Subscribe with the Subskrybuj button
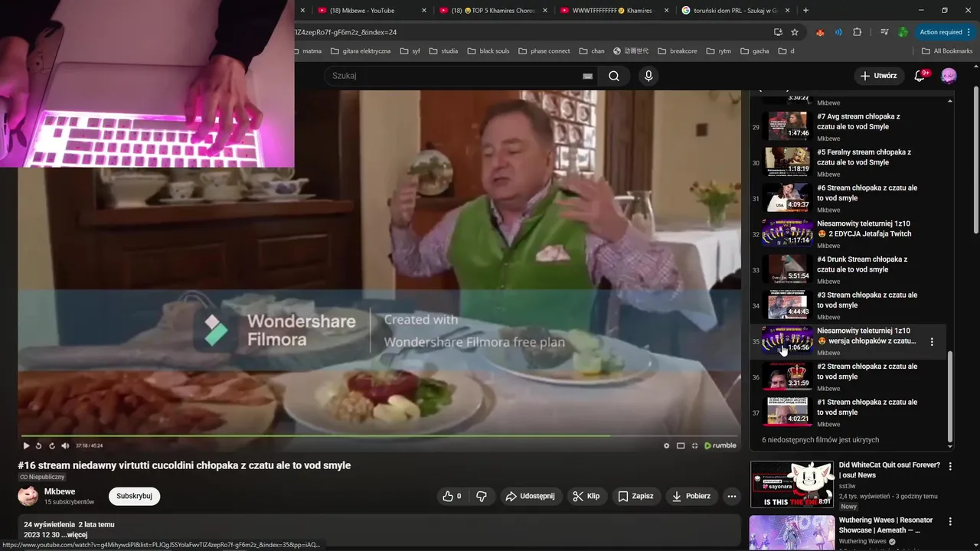This screenshot has height=551, width=980. (134, 496)
